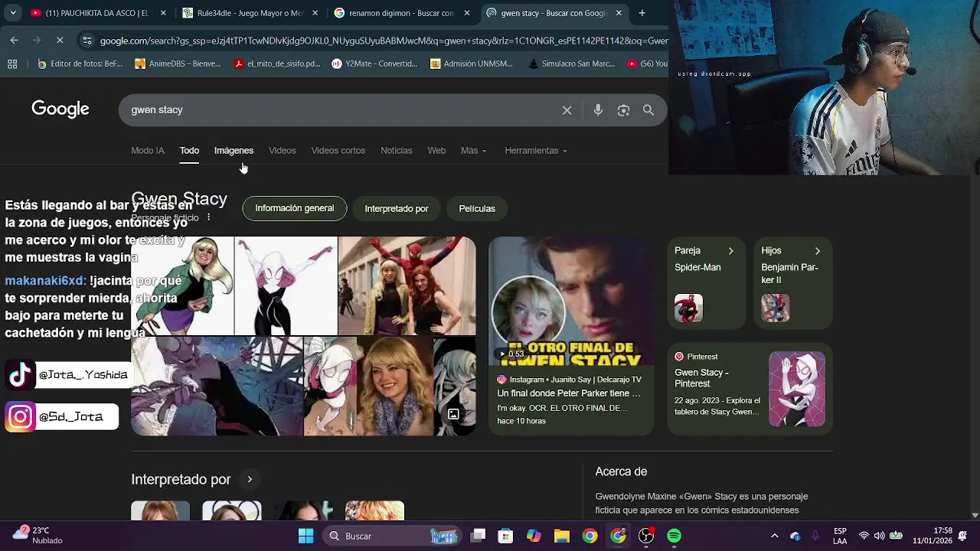Viewport: 980px width, 551px height.
Task: Switch to the Rule34dle Juego Mayor tab
Action: point(250,13)
